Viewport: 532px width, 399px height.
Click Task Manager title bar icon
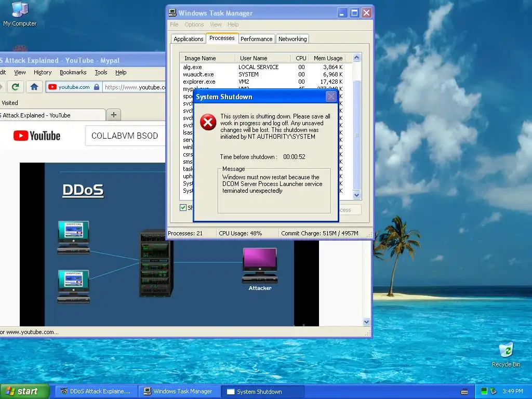point(172,13)
